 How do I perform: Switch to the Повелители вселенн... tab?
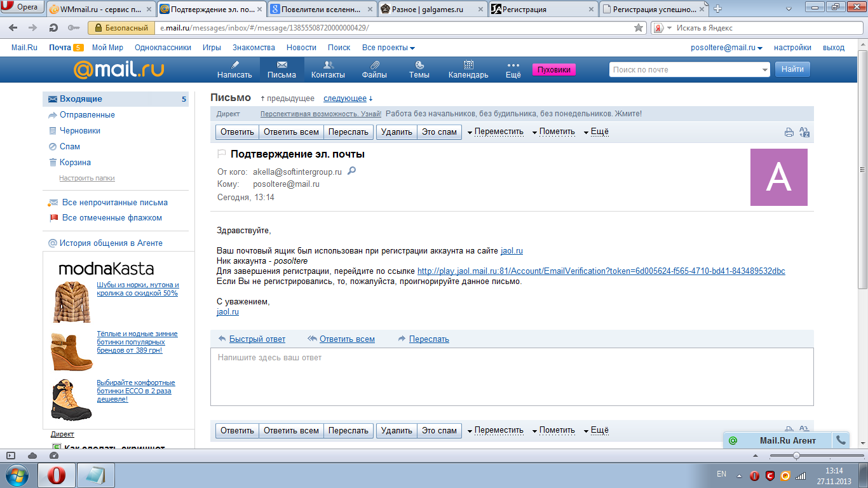[x=322, y=9]
